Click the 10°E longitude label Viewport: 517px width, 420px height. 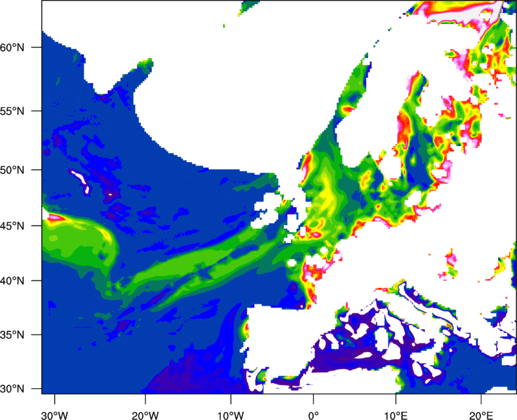point(396,415)
